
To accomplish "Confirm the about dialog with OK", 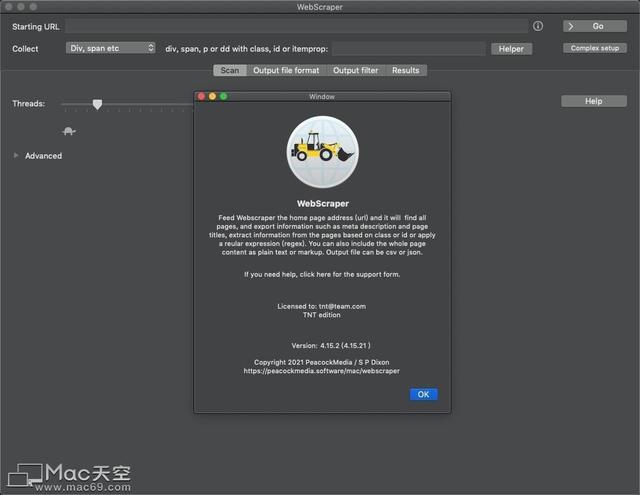I will [423, 394].
